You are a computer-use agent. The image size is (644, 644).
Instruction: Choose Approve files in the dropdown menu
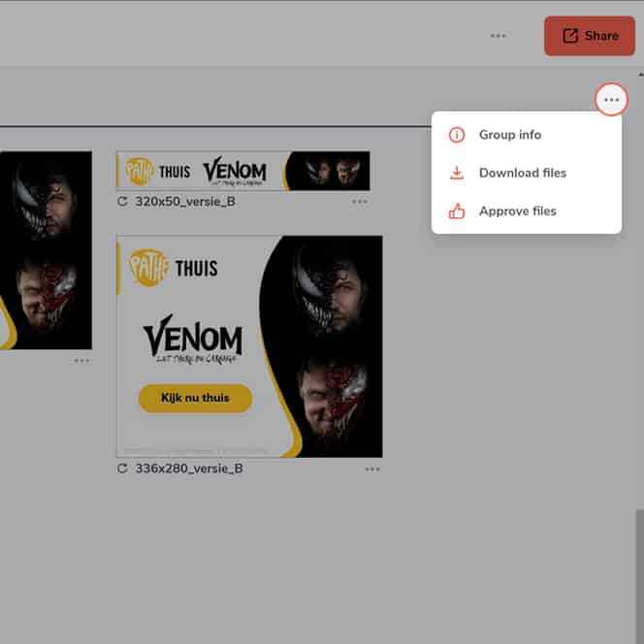point(517,210)
